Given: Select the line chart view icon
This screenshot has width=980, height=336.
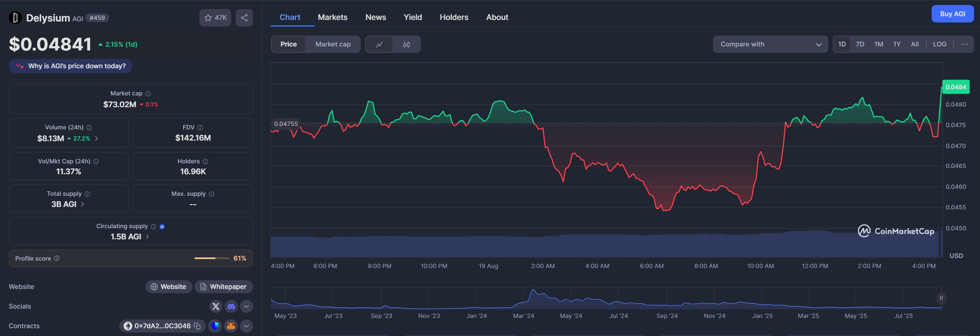Looking at the screenshot, I should [379, 45].
